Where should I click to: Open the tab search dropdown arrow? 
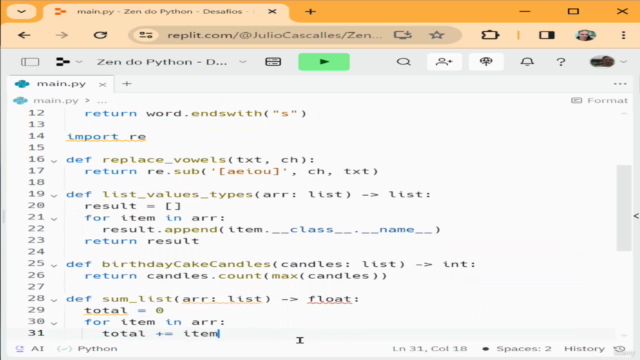click(x=21, y=11)
